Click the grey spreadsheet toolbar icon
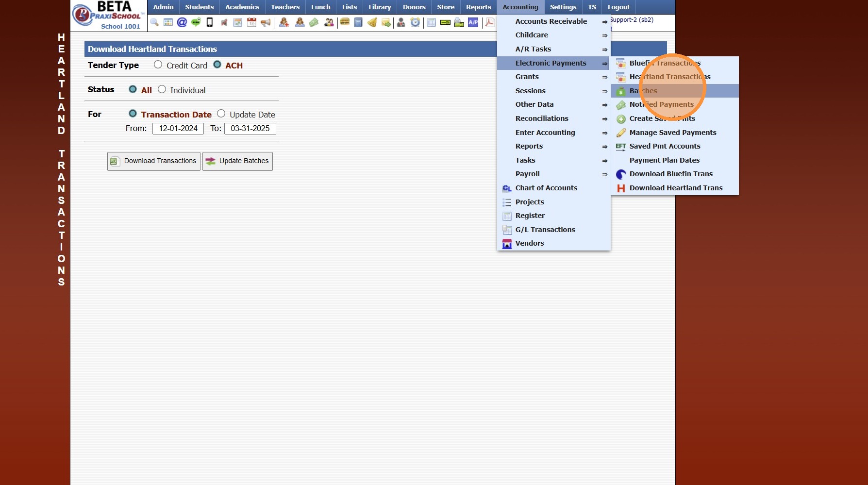Image resolution: width=868 pixels, height=485 pixels. (x=431, y=22)
